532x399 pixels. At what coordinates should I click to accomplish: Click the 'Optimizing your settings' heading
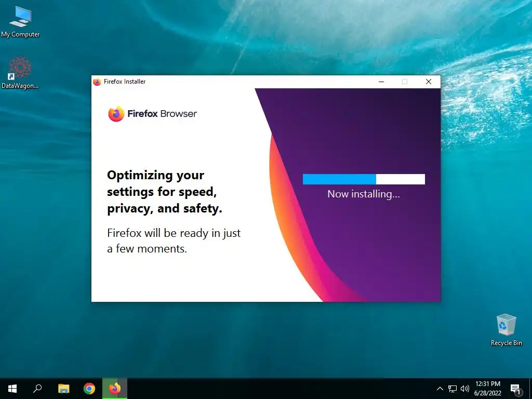click(165, 192)
